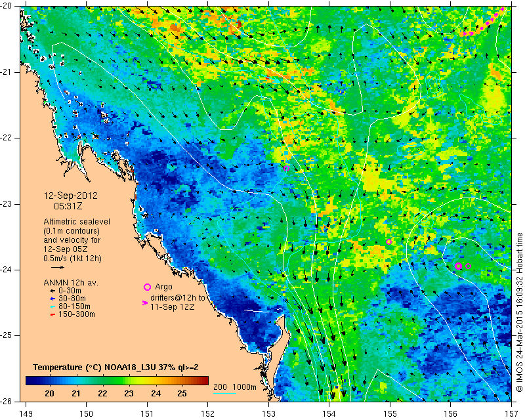
Task: Click the 150-300m depth label
Action: (x=76, y=315)
